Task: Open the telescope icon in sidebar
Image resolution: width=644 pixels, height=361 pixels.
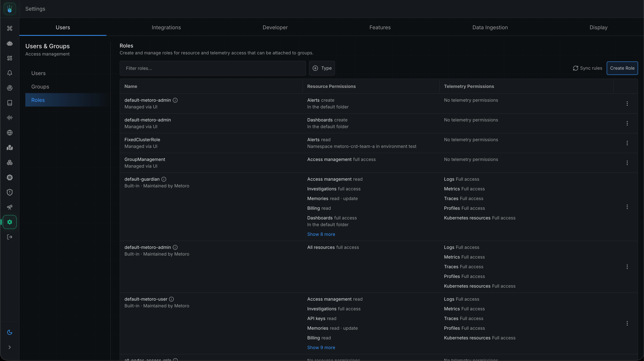Action: tap(10, 207)
